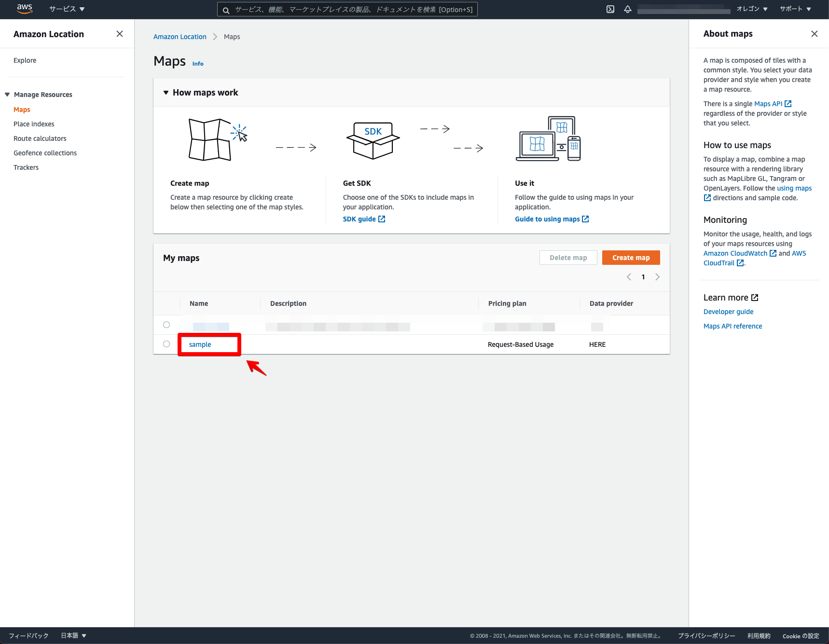Open the Developer guide link
This screenshot has width=829, height=644.
pyautogui.click(x=728, y=312)
